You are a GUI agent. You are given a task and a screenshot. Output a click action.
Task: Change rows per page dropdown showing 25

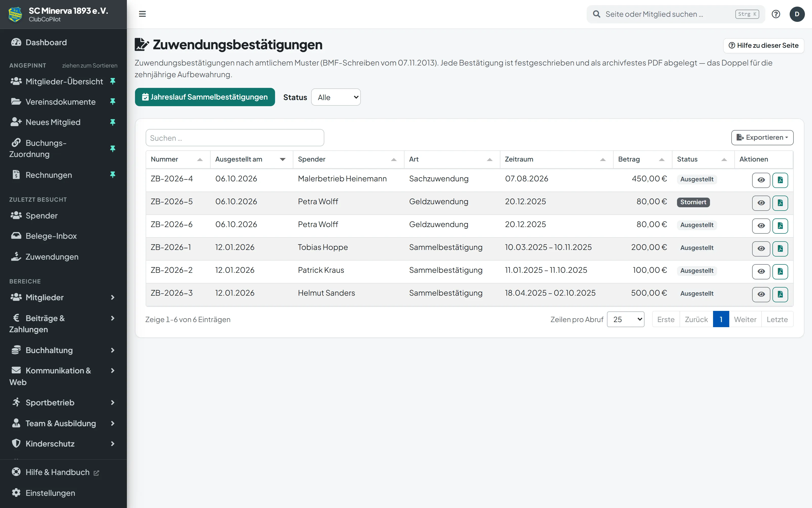point(626,319)
